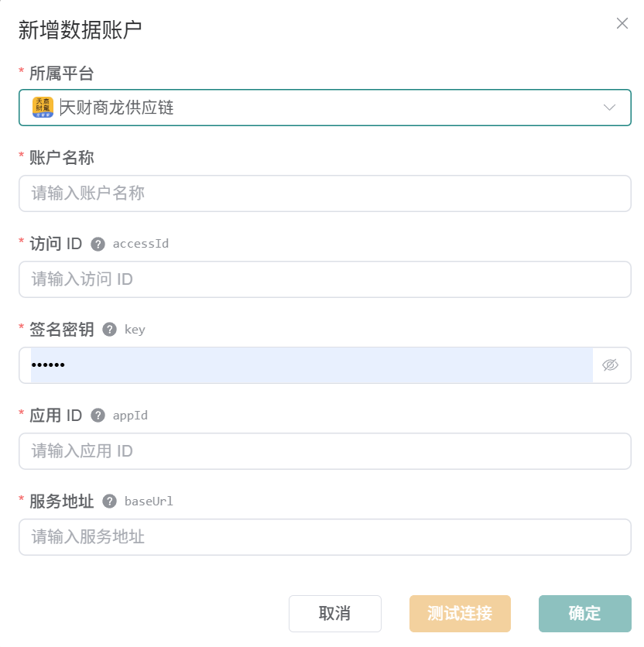Focus the 应用 ID input field
644x647 pixels.
pos(325,451)
